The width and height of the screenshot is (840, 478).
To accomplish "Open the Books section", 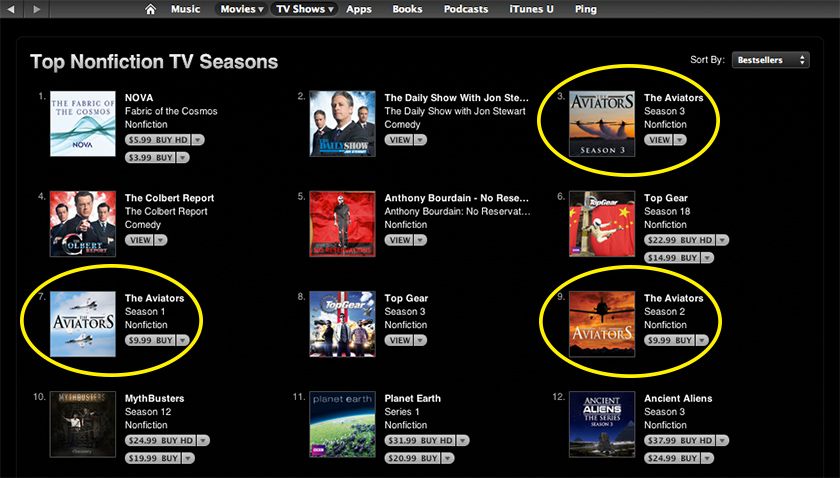I will pos(407,9).
